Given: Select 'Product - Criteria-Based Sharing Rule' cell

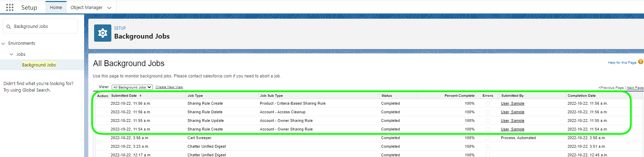Looking at the screenshot, I should coord(293,104).
